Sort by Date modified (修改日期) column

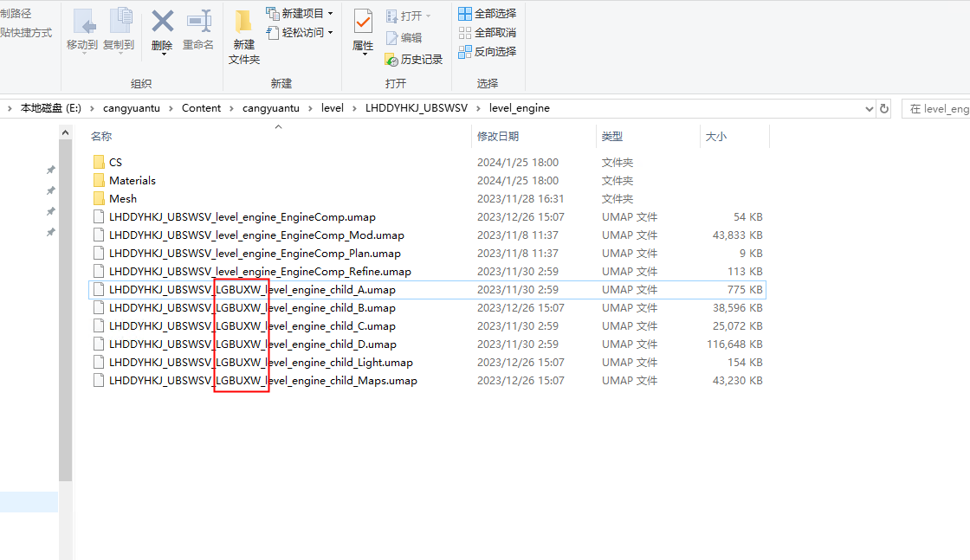pyautogui.click(x=498, y=136)
